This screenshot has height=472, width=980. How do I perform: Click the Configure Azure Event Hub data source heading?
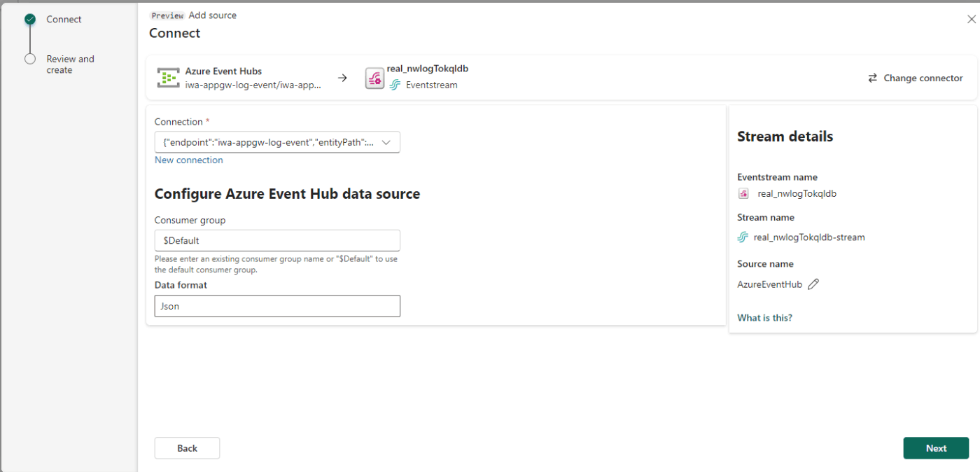pyautogui.click(x=287, y=194)
